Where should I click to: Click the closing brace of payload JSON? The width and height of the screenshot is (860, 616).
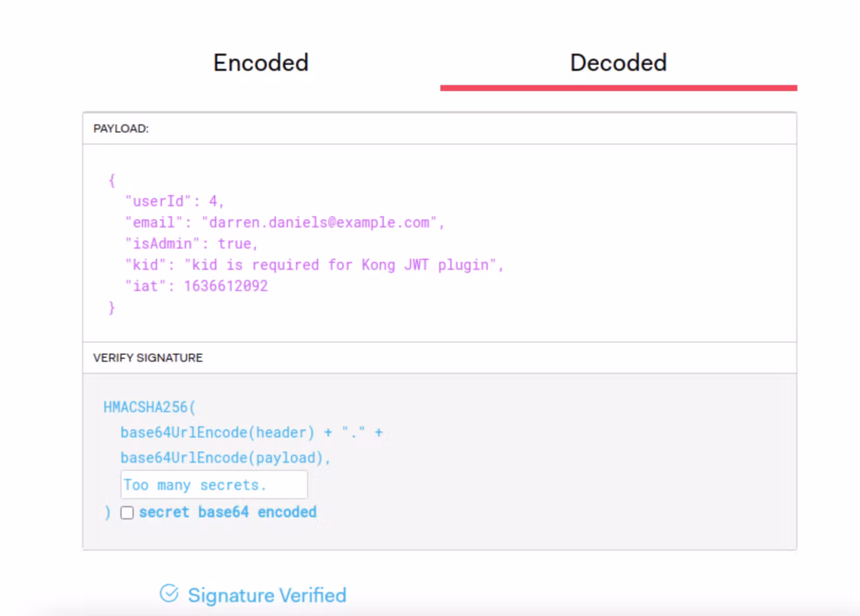point(112,308)
